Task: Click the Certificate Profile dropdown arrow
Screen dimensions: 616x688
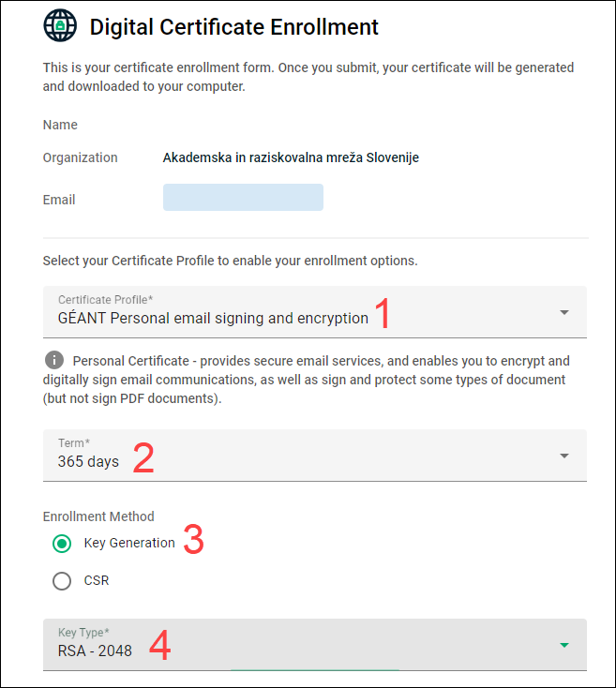Action: pyautogui.click(x=564, y=312)
